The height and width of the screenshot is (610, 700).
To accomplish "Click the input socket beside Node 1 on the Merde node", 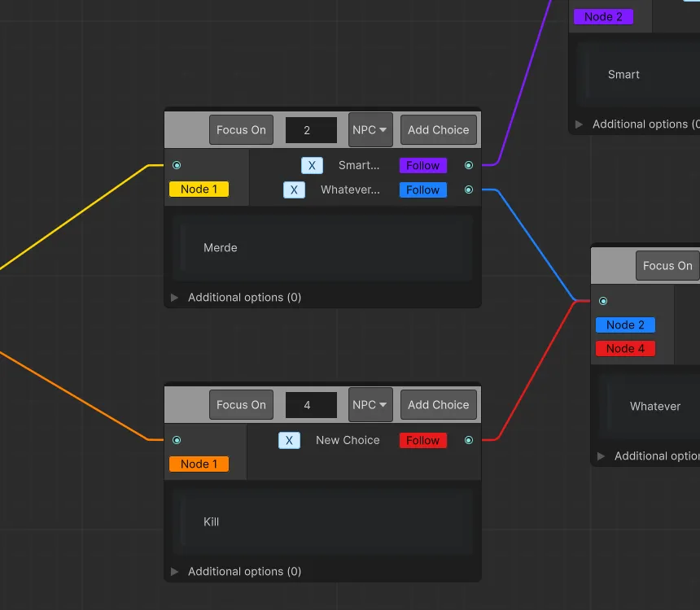I will click(x=177, y=165).
